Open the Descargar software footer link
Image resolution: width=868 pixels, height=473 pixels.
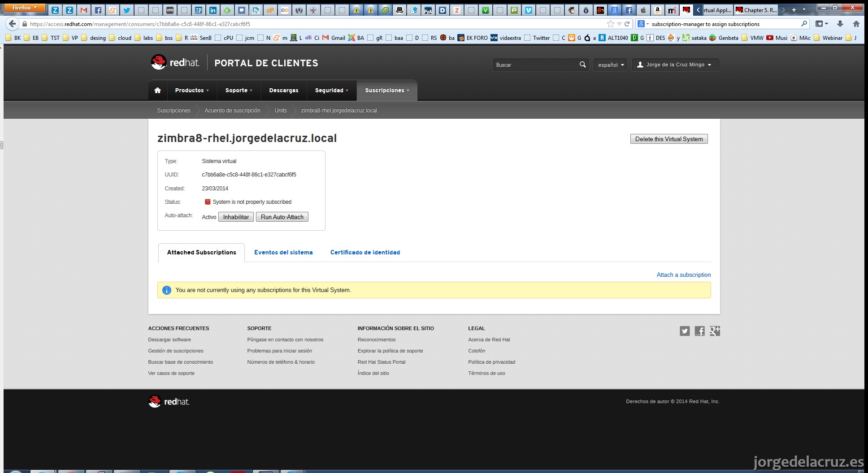coord(169,340)
